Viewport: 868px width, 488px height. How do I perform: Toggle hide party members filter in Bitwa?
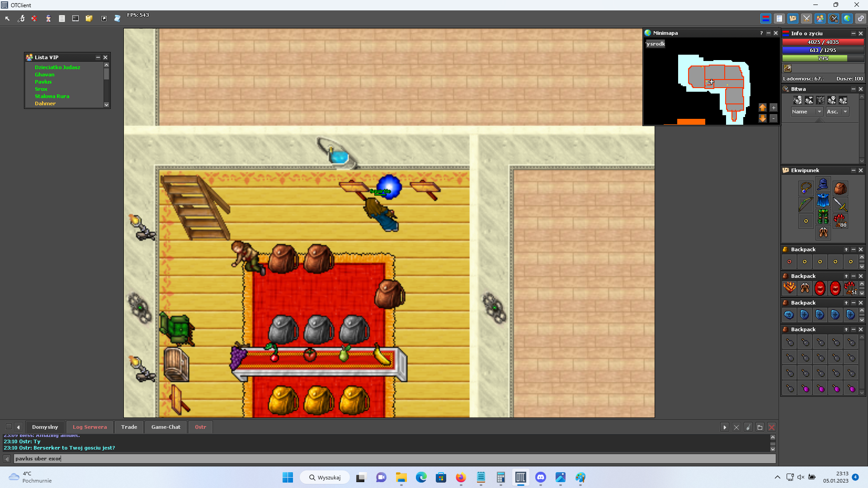(x=843, y=100)
